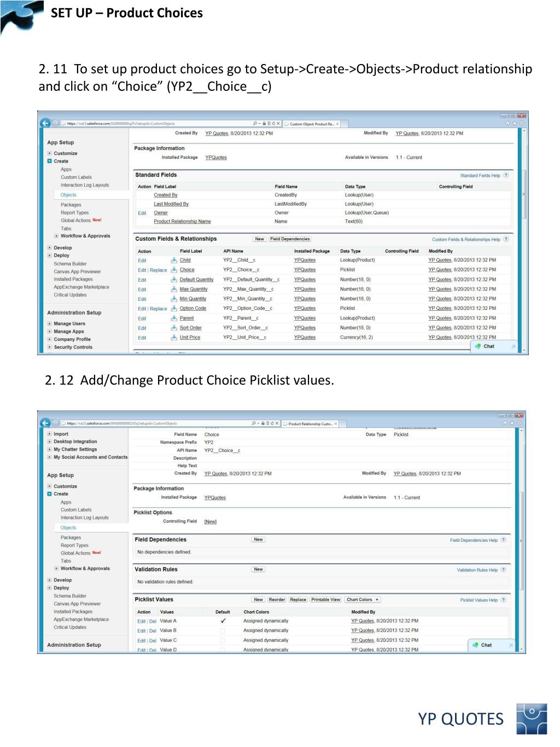Expand the Security Controls sidebar section
This screenshot has height=747, width=560.
tap(50, 348)
